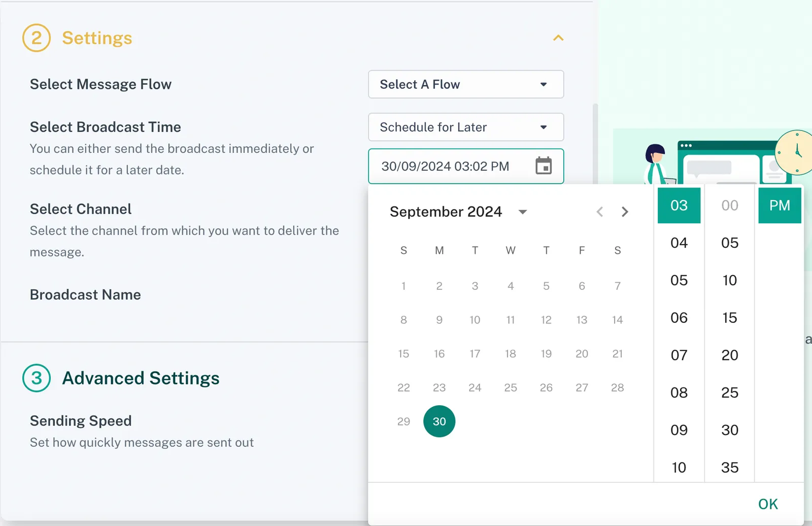
Task: Collapse the Settings section chevron
Action: click(558, 38)
